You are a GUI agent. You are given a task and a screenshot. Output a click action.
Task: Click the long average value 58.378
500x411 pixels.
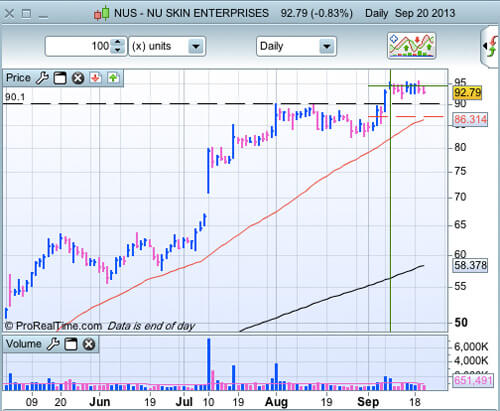(470, 265)
